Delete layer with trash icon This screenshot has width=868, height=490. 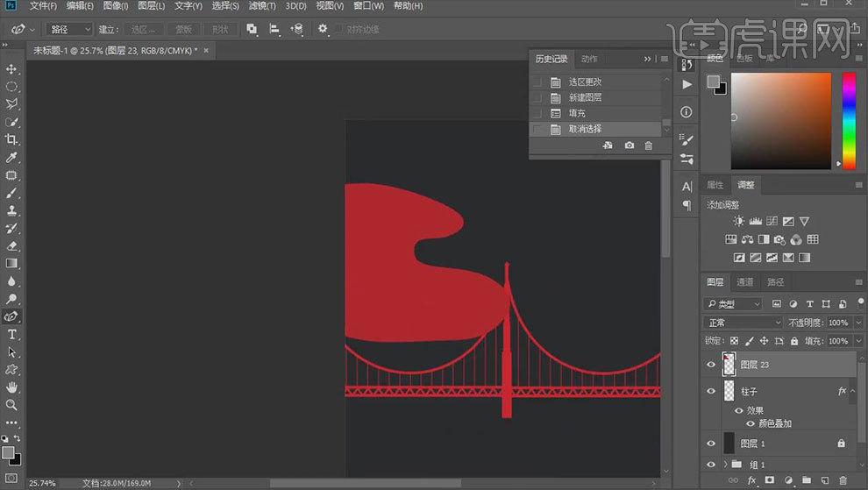coord(843,480)
